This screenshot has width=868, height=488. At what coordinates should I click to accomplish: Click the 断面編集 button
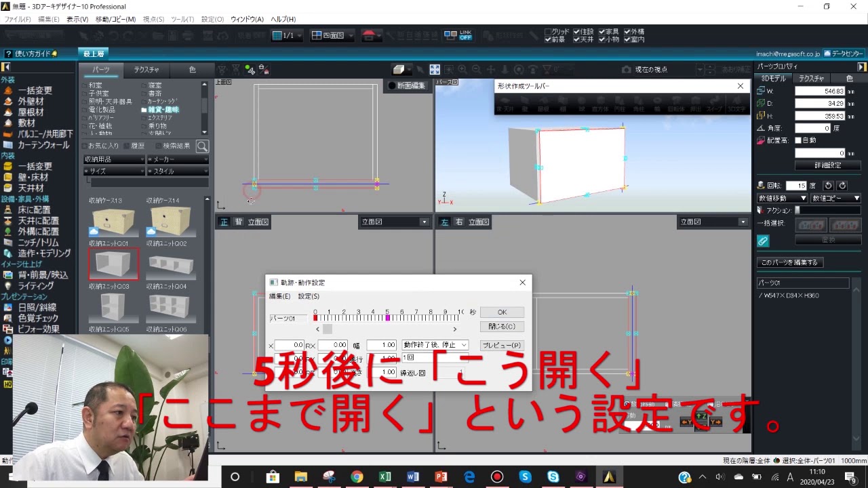coord(406,85)
